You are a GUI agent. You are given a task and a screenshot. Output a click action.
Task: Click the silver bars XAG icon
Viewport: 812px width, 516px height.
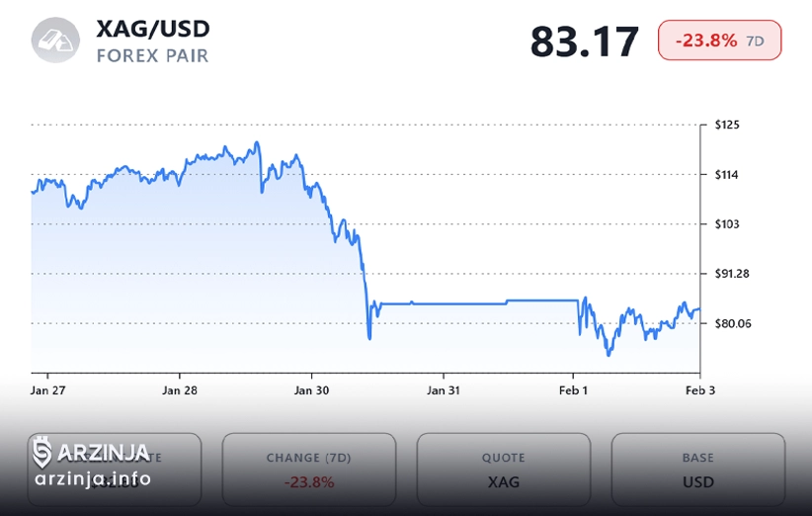point(55,41)
